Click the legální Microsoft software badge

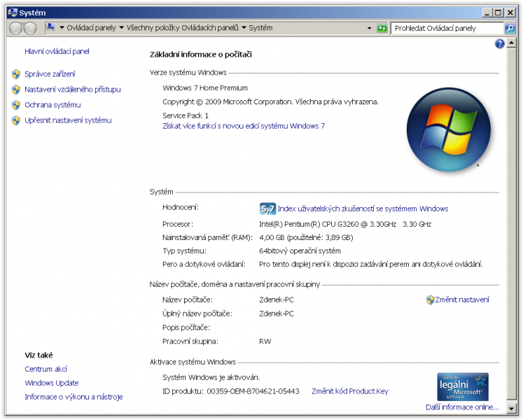(x=463, y=387)
